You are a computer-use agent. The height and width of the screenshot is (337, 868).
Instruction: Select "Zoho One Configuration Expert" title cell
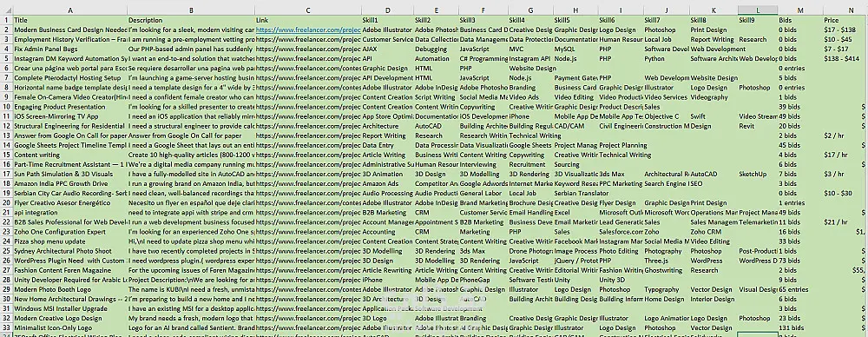point(70,232)
